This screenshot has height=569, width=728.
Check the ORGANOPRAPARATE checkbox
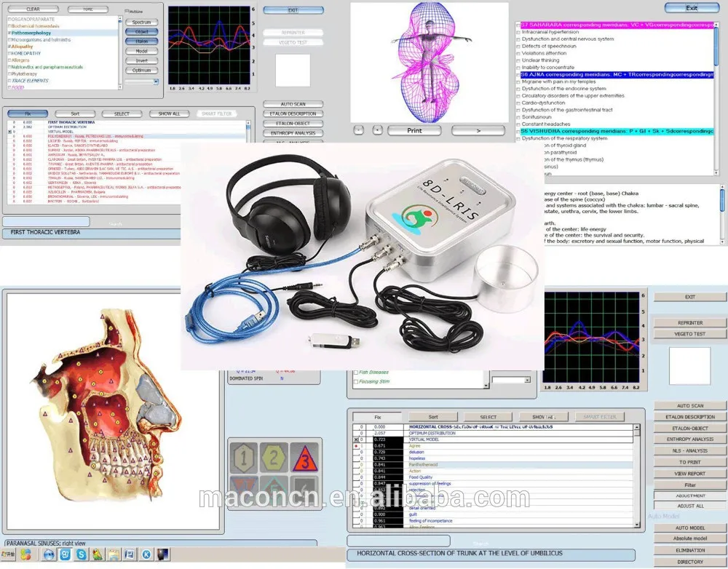point(9,20)
